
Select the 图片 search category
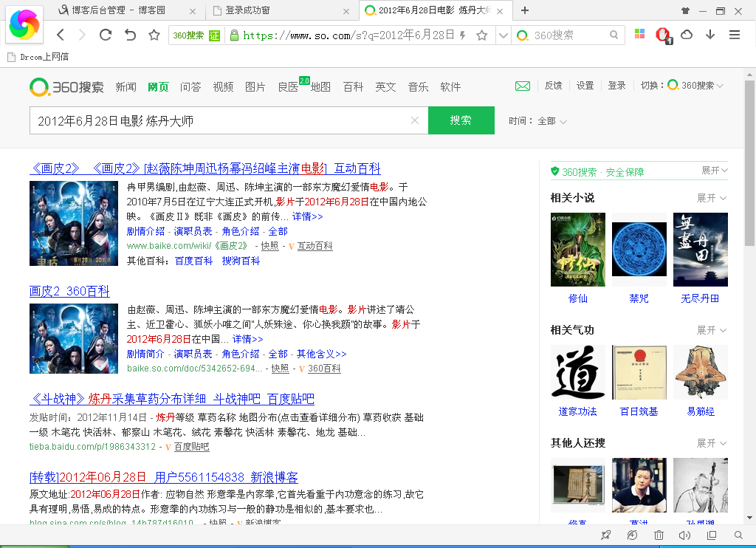tap(255, 87)
